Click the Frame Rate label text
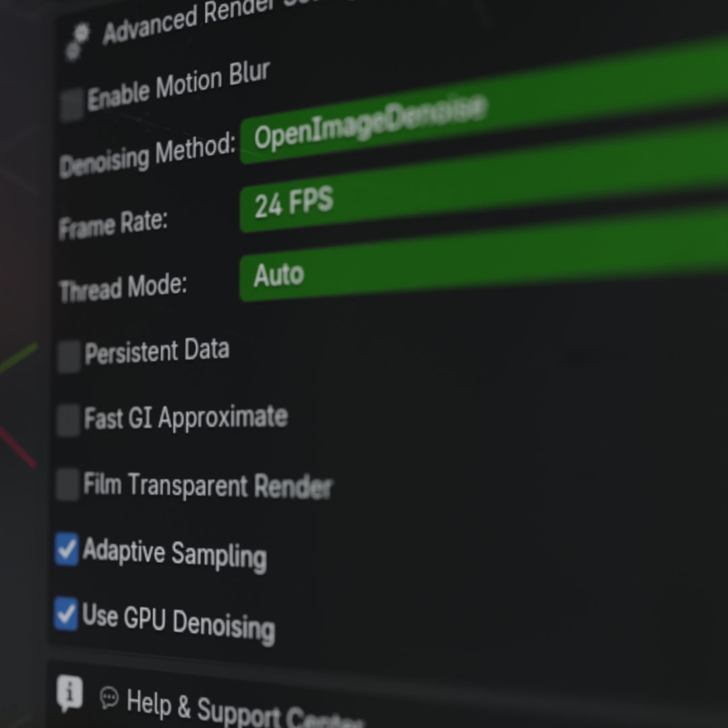 coord(113,224)
